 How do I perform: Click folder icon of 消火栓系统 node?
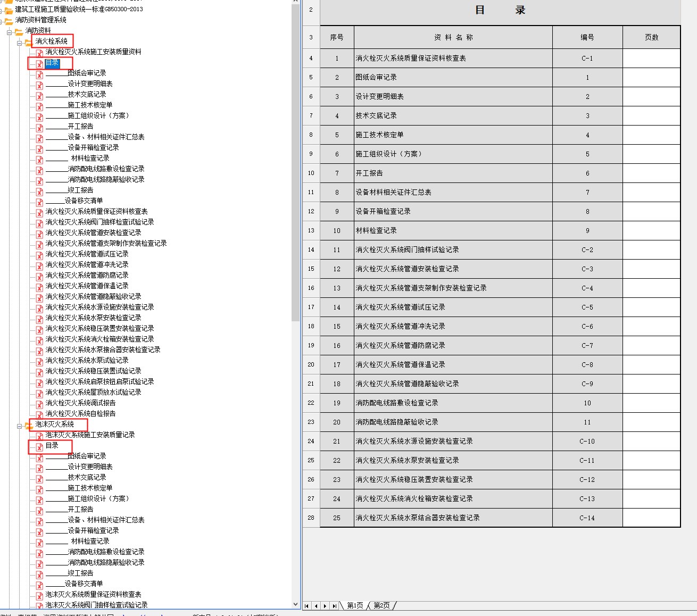[x=29, y=42]
